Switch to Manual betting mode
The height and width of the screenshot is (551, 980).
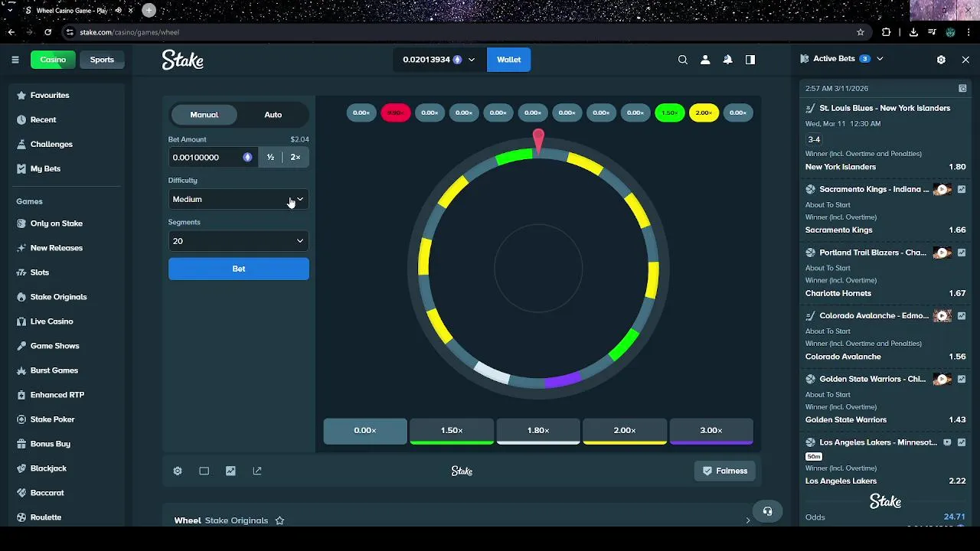click(204, 115)
